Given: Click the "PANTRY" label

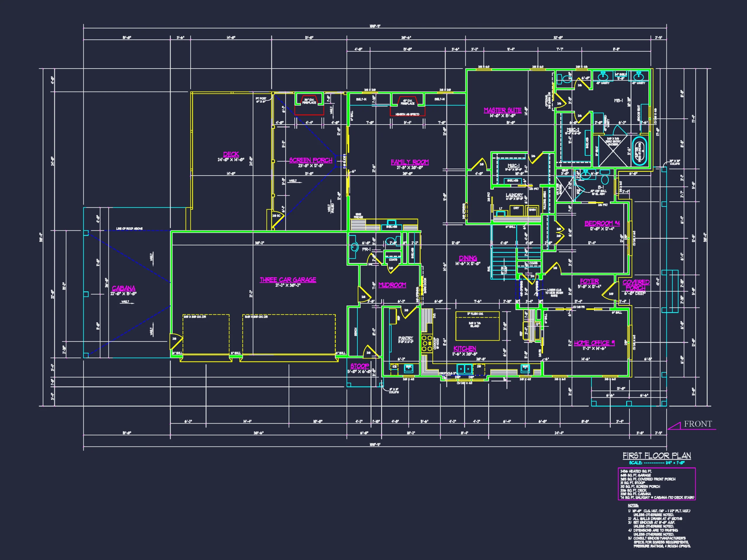Looking at the screenshot, I should coord(406,338).
